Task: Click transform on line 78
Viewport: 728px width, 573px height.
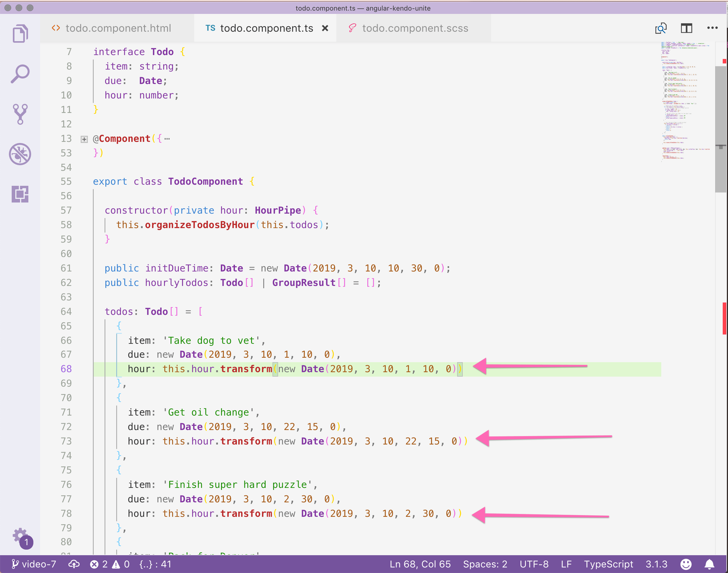Action: coord(246,513)
